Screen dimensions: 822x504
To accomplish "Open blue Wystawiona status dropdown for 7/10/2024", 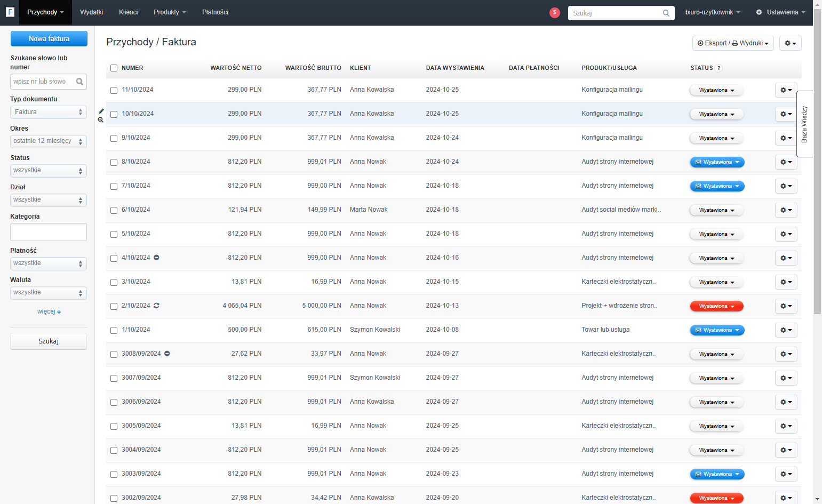I will click(x=717, y=186).
